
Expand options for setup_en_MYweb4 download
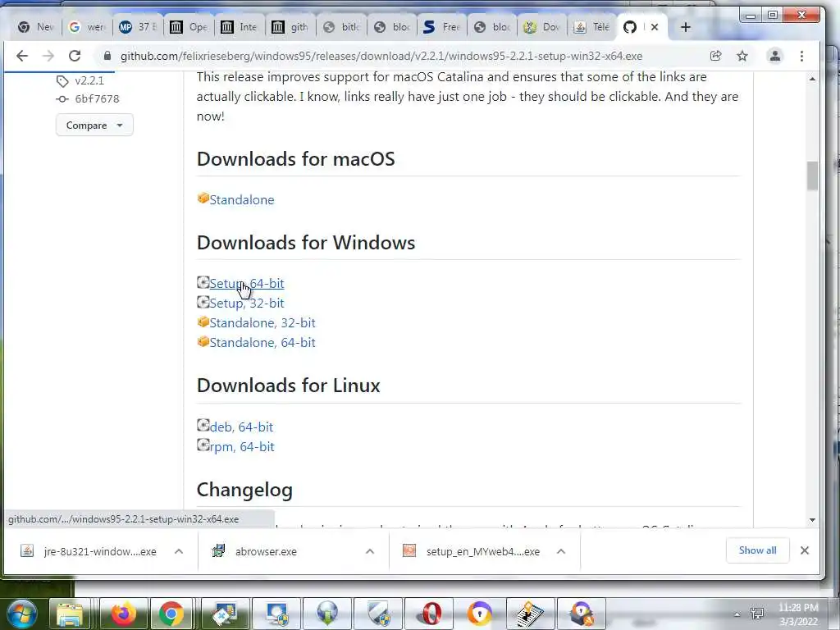561,551
